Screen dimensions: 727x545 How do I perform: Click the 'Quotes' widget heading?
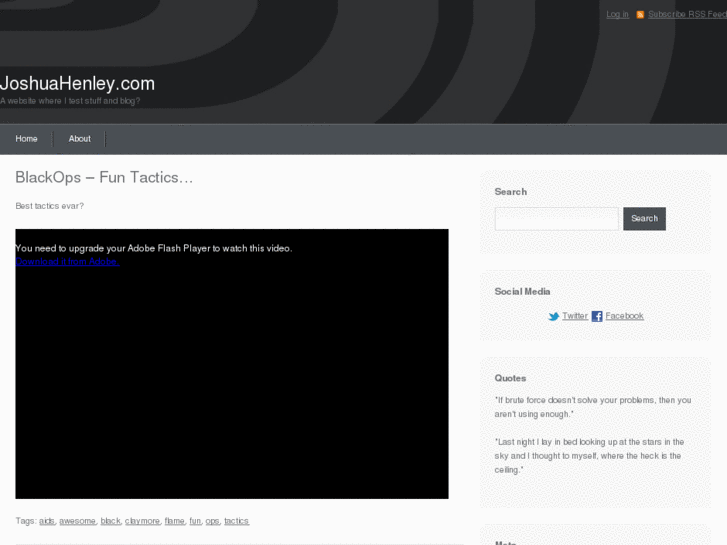[510, 378]
